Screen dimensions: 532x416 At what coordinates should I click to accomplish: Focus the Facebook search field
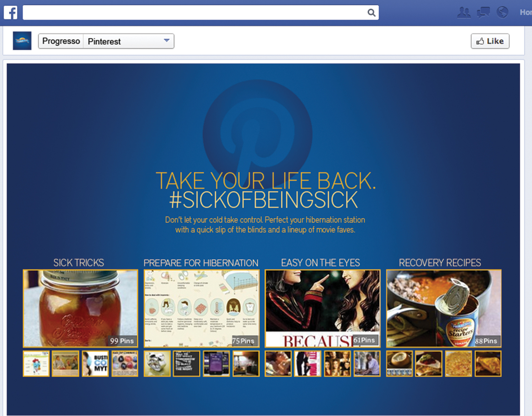coord(201,13)
